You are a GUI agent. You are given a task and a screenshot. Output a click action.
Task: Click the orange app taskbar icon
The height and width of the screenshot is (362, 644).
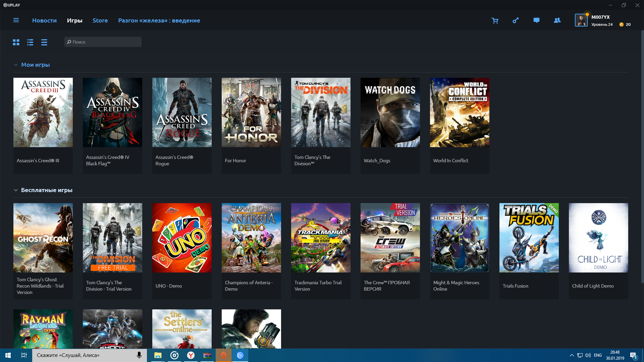(224, 355)
